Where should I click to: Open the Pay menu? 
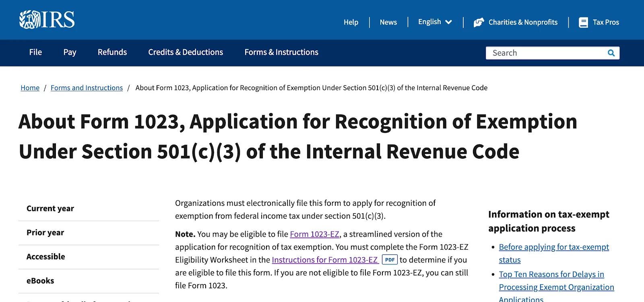[70, 52]
